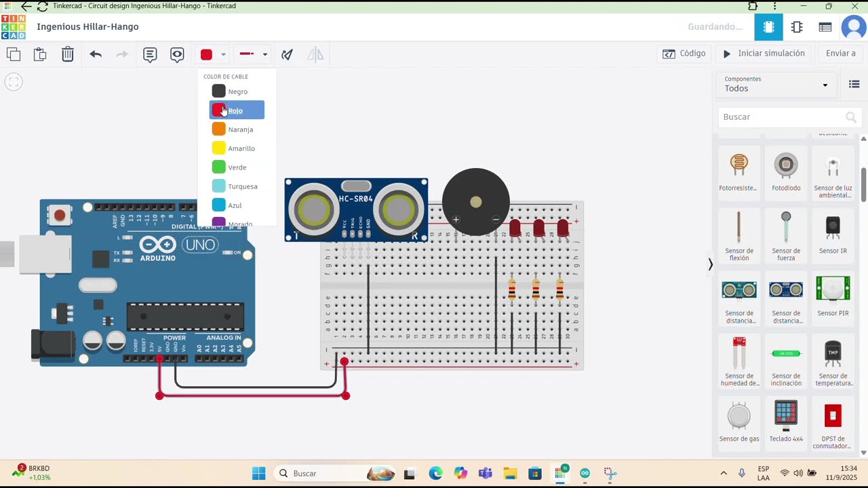Click Iniciar simulación

(x=764, y=54)
